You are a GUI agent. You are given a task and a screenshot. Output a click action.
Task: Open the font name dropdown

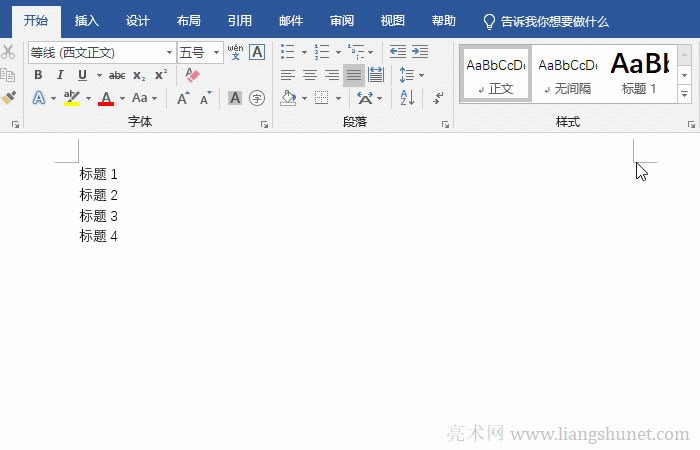(169, 52)
